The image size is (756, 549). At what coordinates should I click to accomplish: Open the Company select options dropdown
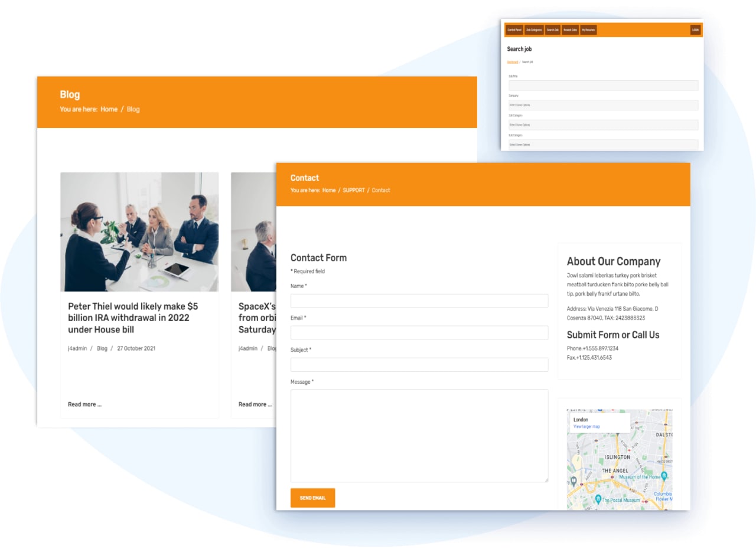click(604, 105)
